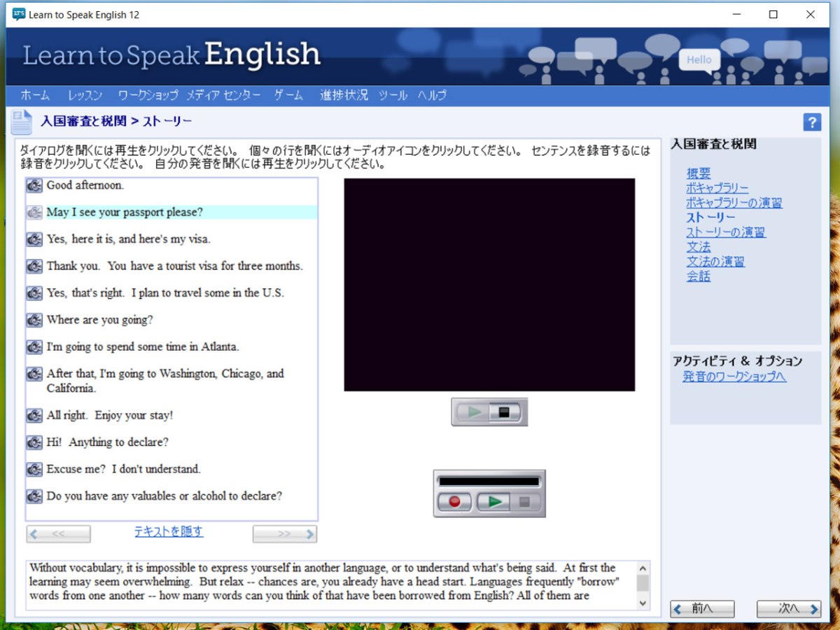
Task: Open the ゲーム menu
Action: [288, 95]
